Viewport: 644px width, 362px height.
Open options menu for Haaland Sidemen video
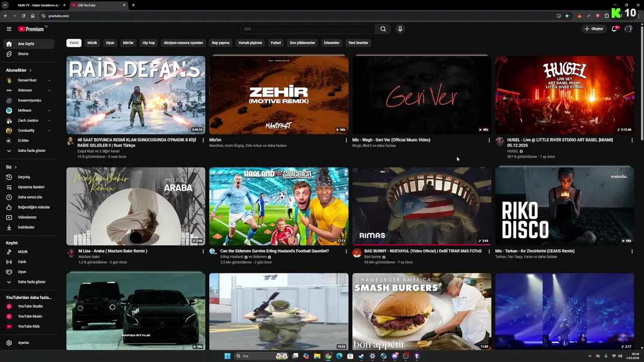[x=346, y=251]
